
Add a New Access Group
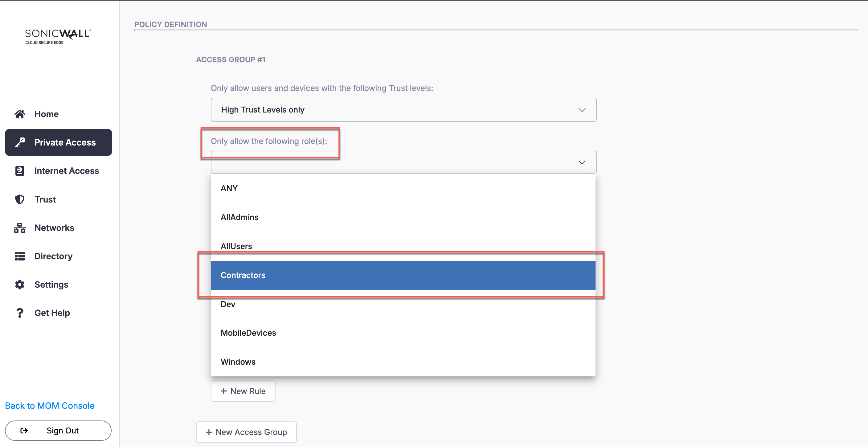click(x=246, y=432)
